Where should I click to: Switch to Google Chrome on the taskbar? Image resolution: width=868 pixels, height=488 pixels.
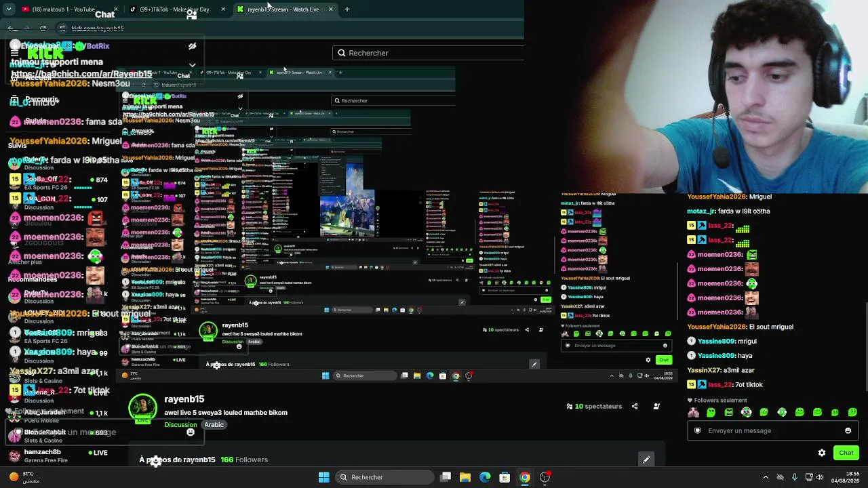point(525,477)
